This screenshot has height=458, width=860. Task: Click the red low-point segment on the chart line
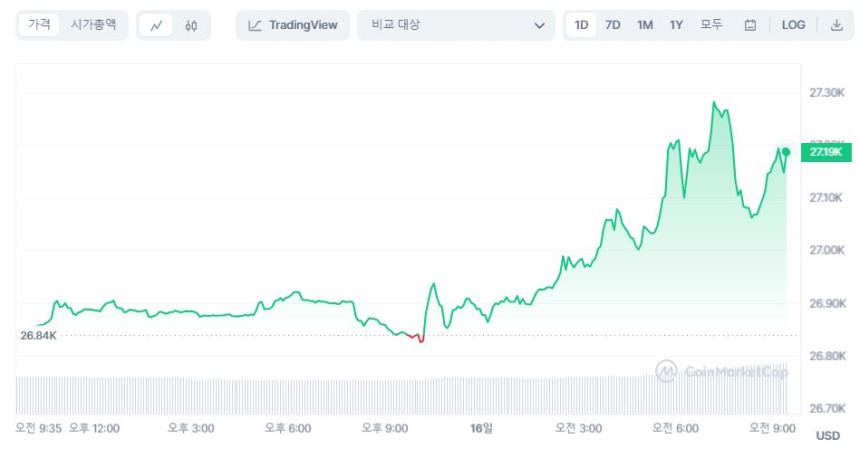(420, 340)
